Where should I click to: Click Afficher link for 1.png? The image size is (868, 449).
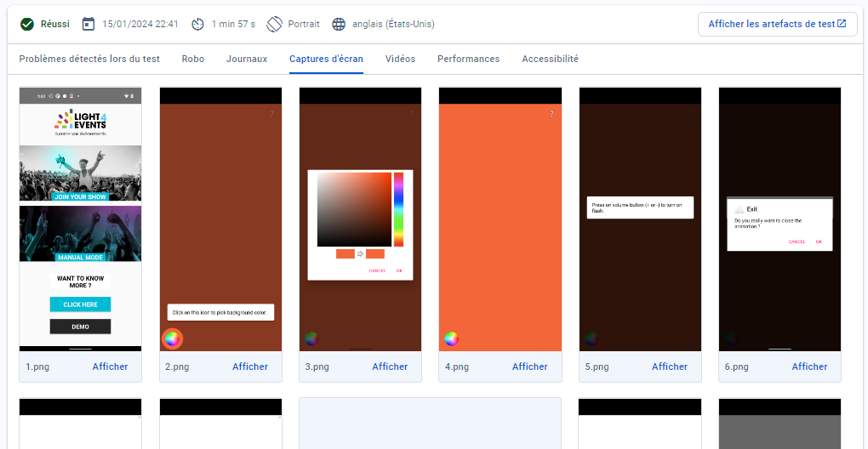[111, 367]
